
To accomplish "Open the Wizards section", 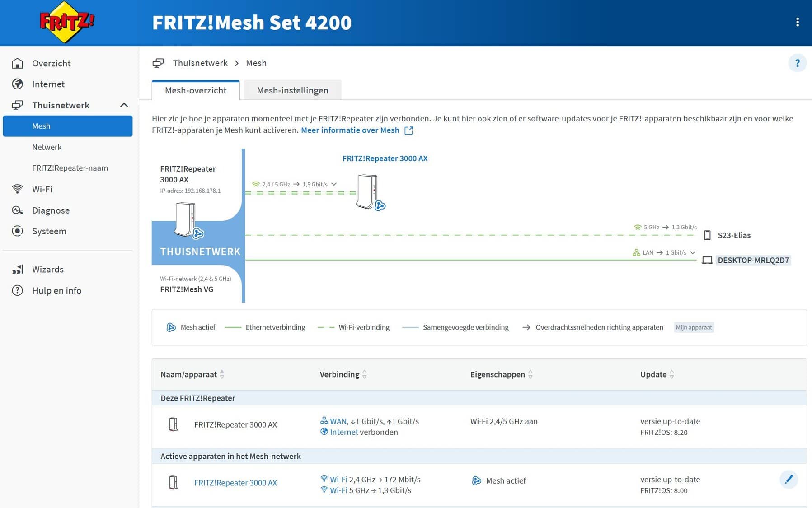I will click(x=47, y=270).
